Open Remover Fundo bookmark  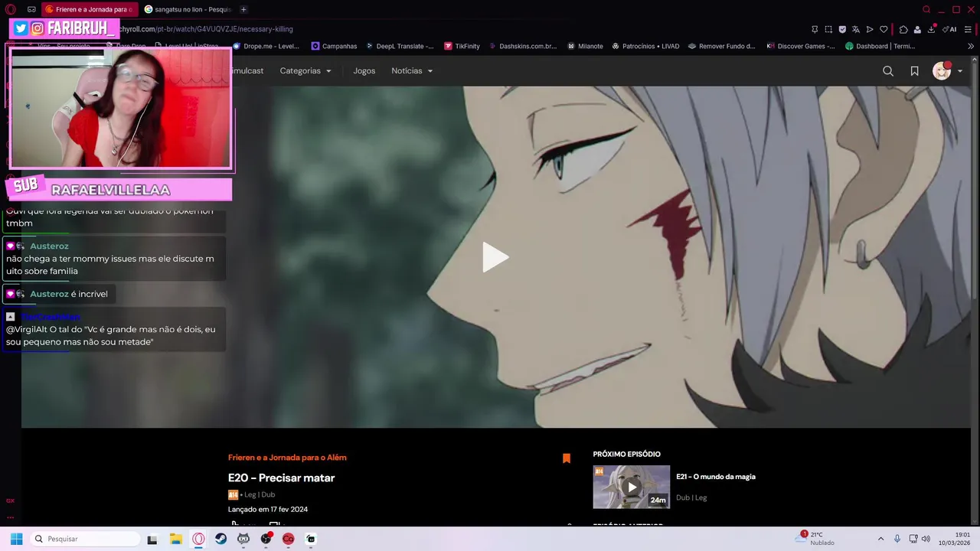722,46
